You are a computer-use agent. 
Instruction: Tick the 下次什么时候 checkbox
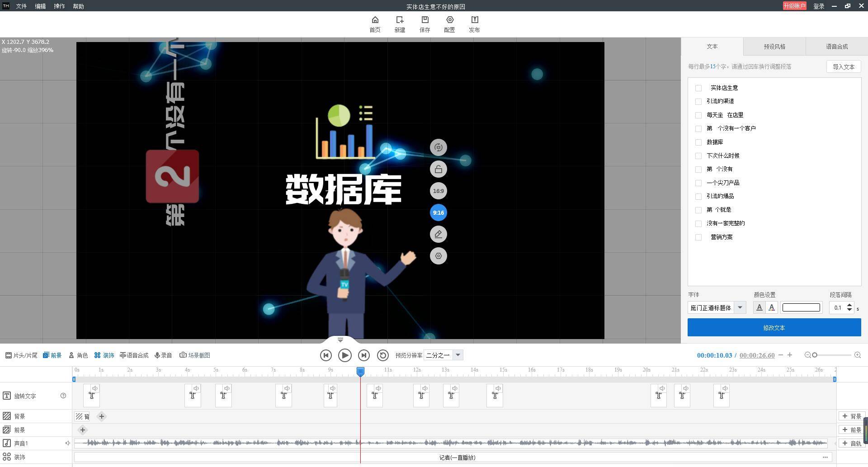[x=698, y=156]
